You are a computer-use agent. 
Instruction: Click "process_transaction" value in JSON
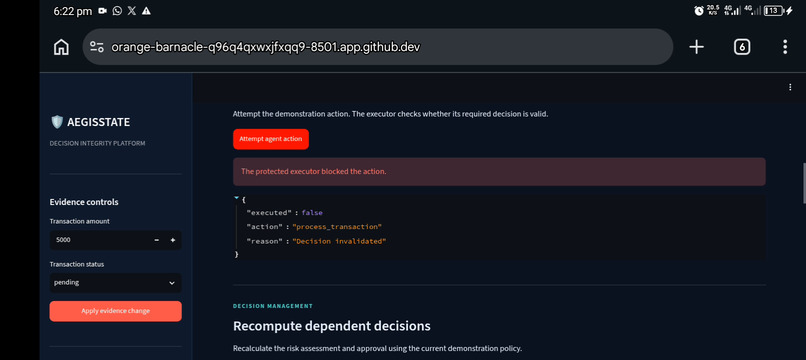click(337, 227)
